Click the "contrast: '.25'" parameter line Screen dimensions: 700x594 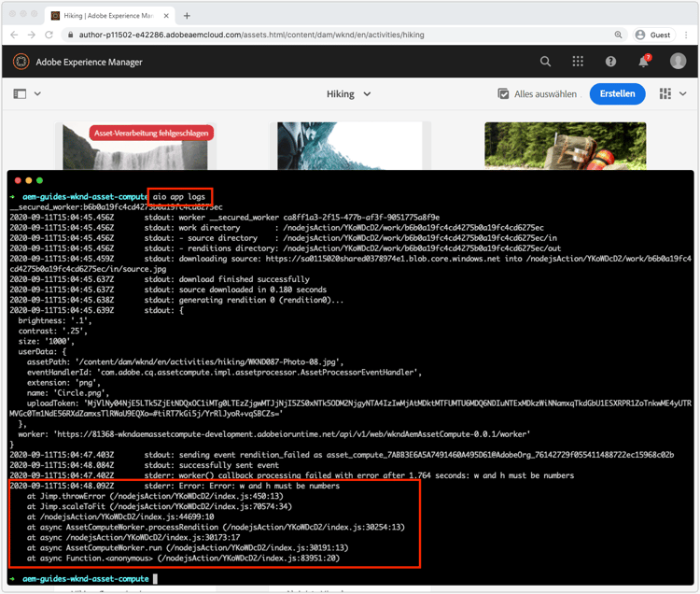point(52,331)
